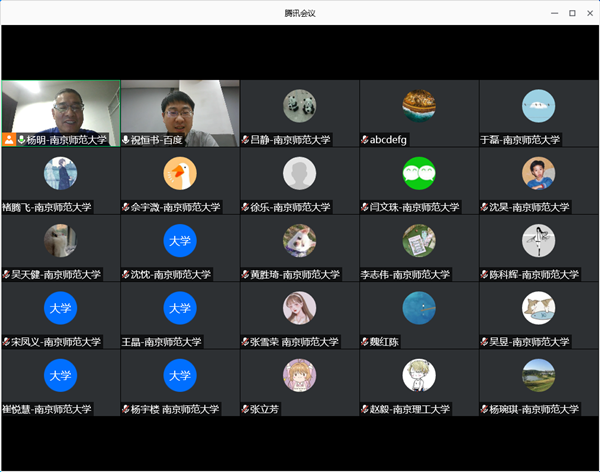Viewport: 600px width, 472px height.
Task: Click the blue 大学 avatar of 杨宇楼
Action: pos(180,376)
